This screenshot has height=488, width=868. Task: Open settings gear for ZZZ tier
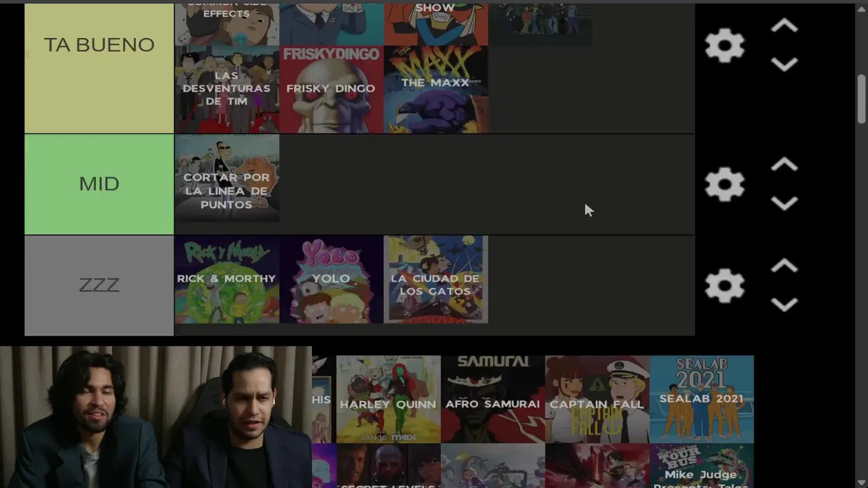point(724,285)
